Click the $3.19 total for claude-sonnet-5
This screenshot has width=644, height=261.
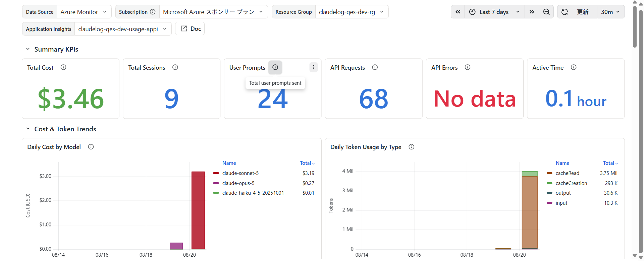point(308,173)
